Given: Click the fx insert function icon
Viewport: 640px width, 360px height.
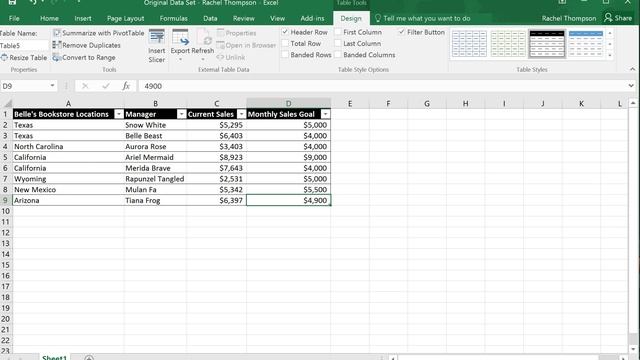Looking at the screenshot, I should coord(126,86).
